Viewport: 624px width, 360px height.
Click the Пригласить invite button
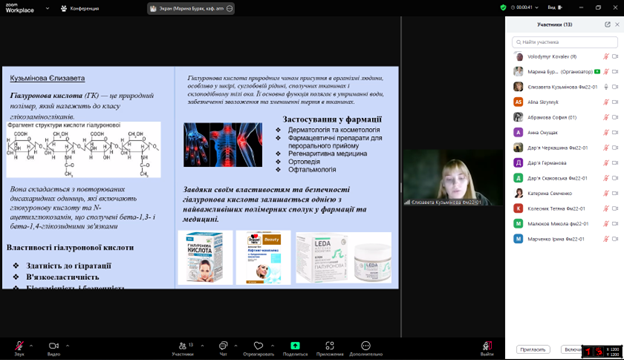pos(533,349)
